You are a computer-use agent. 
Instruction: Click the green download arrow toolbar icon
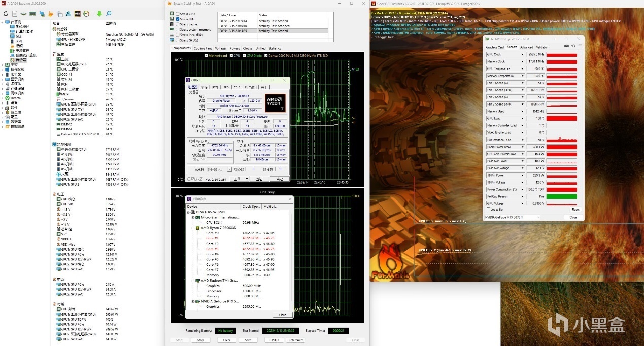point(99,13)
